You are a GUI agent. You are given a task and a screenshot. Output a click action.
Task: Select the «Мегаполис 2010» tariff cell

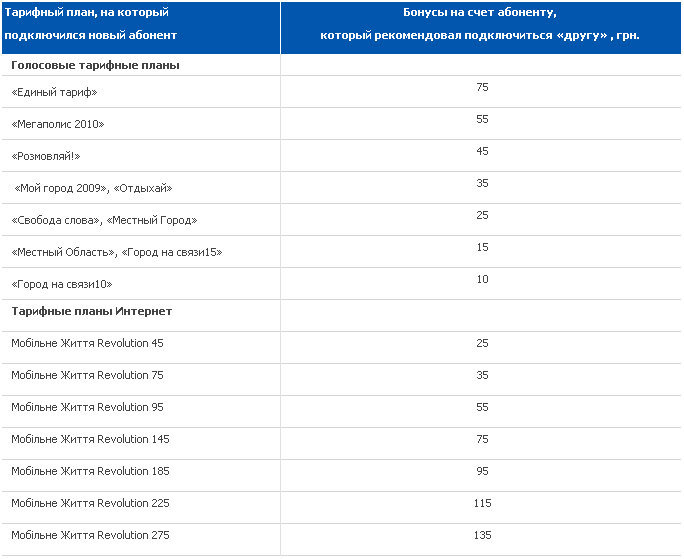point(58,124)
